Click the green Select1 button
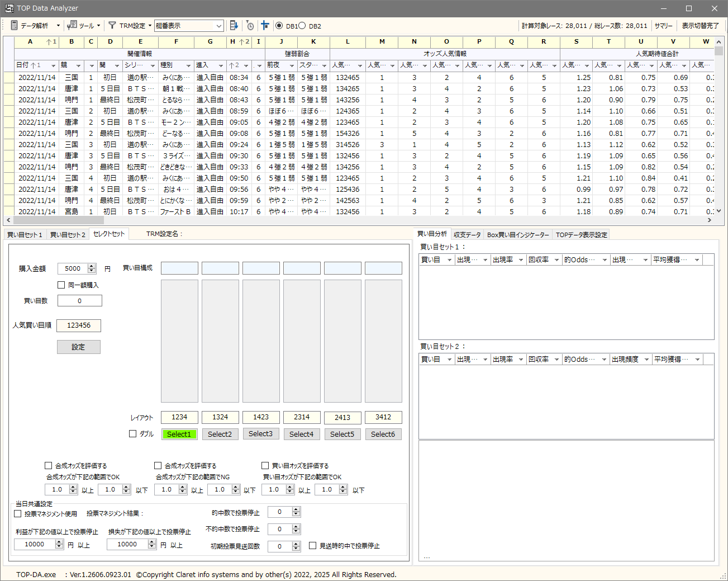The width and height of the screenshot is (728, 581). click(x=179, y=434)
